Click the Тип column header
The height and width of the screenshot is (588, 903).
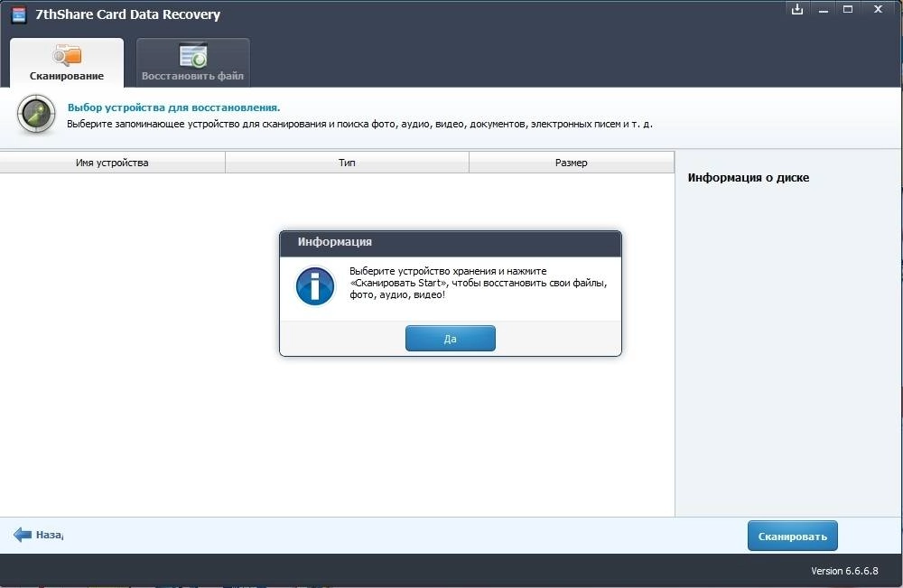[347, 163]
